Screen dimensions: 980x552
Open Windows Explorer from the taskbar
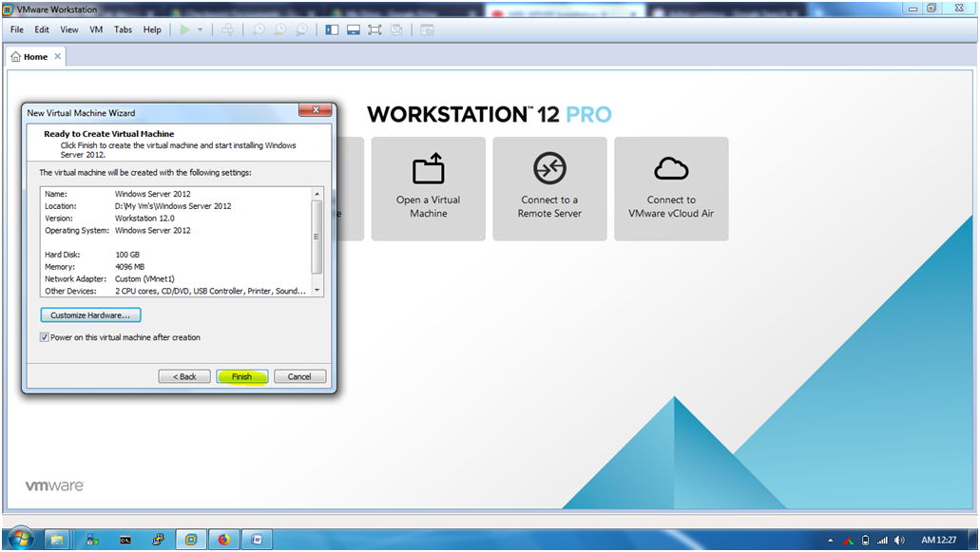(x=56, y=540)
